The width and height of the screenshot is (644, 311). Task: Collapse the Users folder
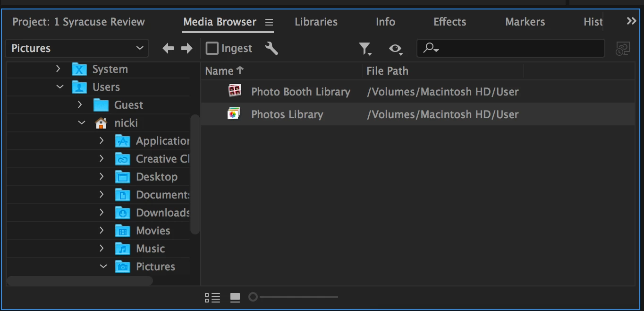[59, 87]
